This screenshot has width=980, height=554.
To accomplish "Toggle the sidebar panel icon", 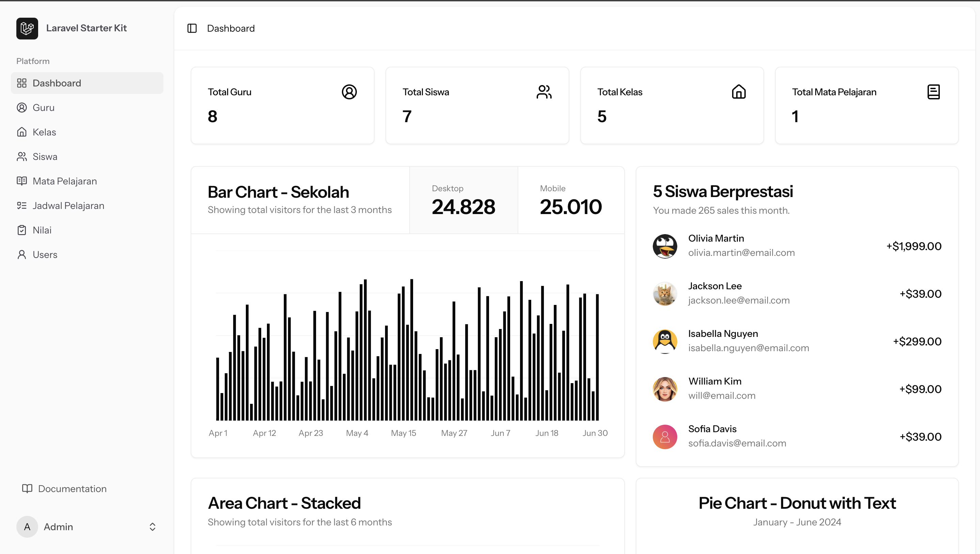I will [192, 28].
